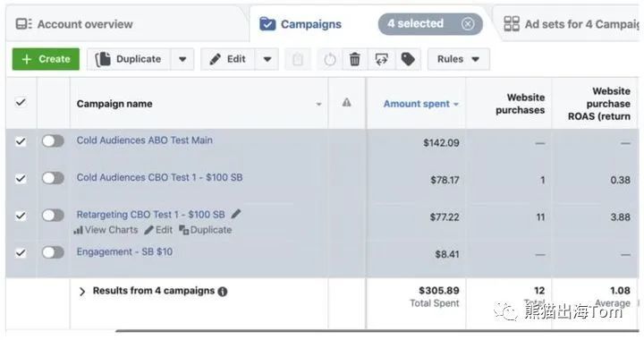Open the Rules dropdown menu
Image resolution: width=644 pixels, height=340 pixels.
tap(458, 60)
